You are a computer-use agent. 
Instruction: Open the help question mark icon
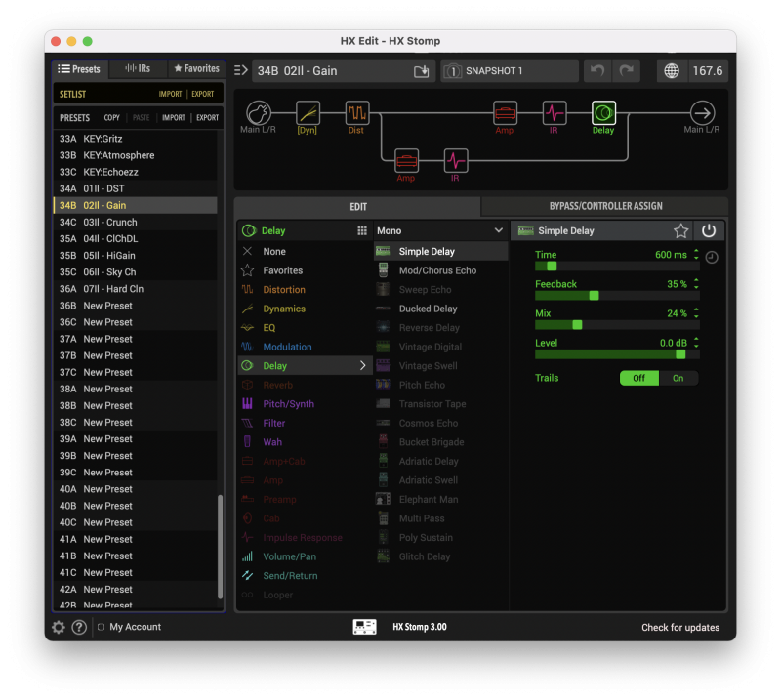[79, 627]
